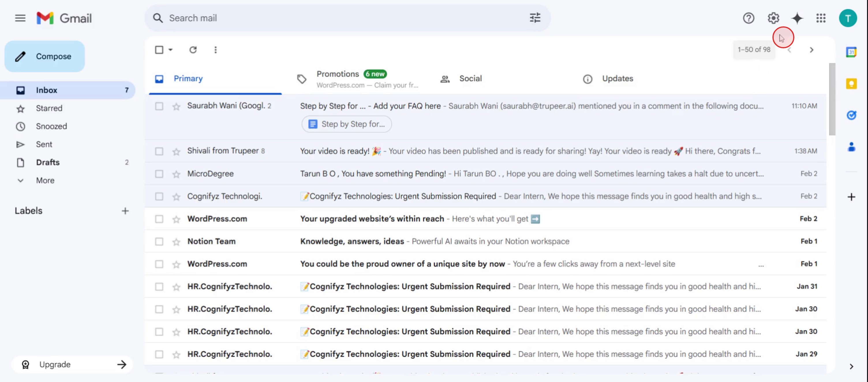Switch to the Promotions tab

338,74
